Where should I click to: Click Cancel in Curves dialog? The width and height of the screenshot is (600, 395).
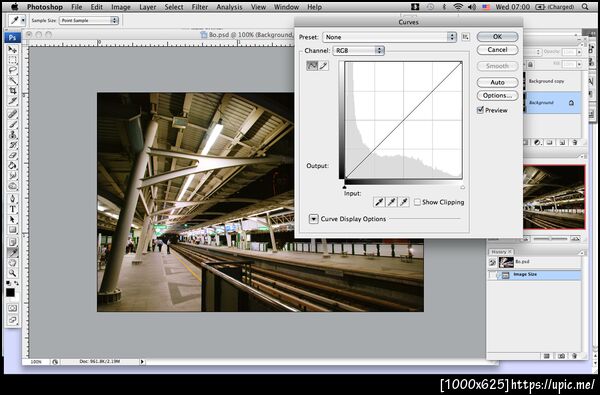coord(497,50)
